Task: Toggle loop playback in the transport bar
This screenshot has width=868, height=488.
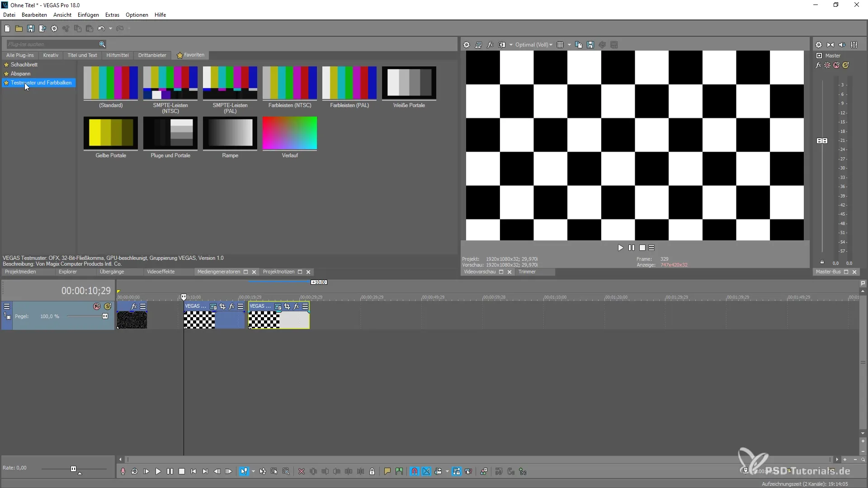Action: (x=135, y=471)
